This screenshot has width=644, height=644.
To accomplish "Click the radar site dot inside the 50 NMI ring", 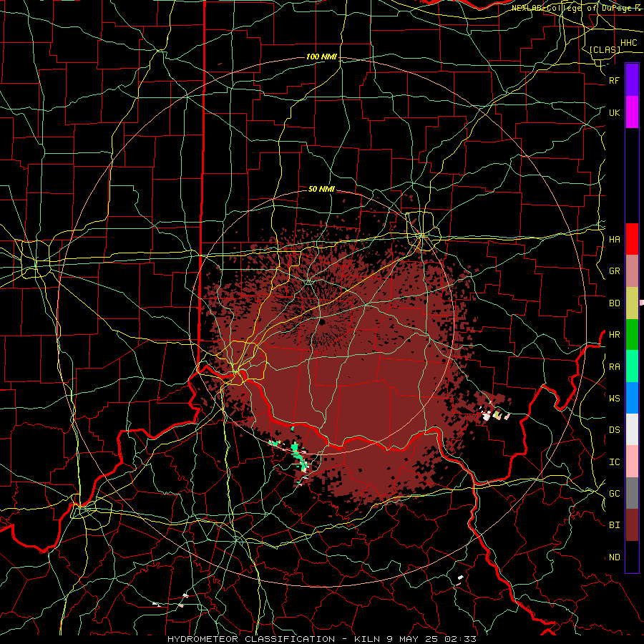I will pyautogui.click(x=322, y=323).
